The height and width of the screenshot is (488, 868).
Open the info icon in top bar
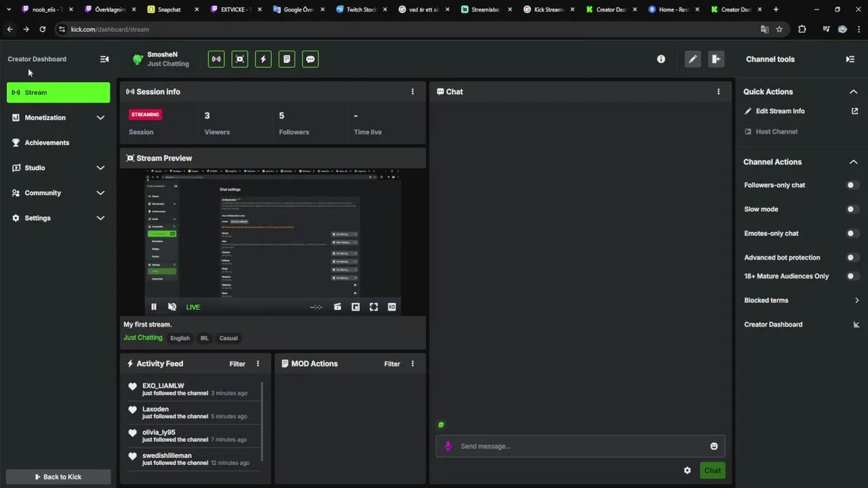tap(661, 59)
